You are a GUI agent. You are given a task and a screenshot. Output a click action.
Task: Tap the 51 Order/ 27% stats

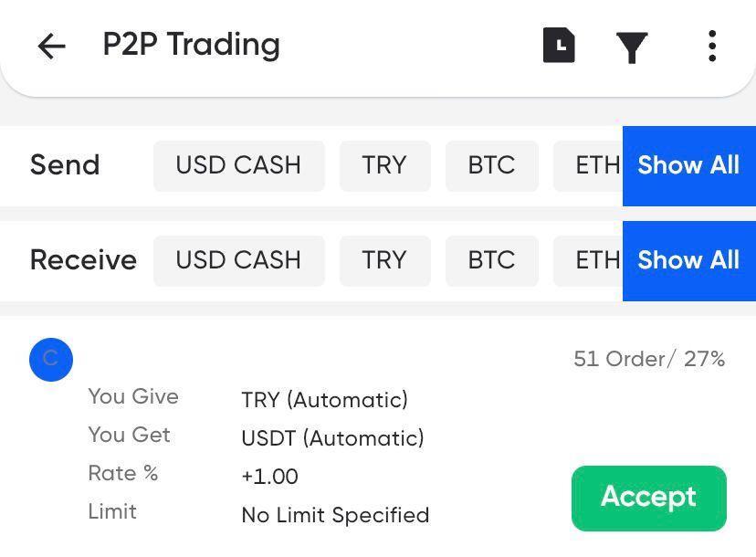649,359
